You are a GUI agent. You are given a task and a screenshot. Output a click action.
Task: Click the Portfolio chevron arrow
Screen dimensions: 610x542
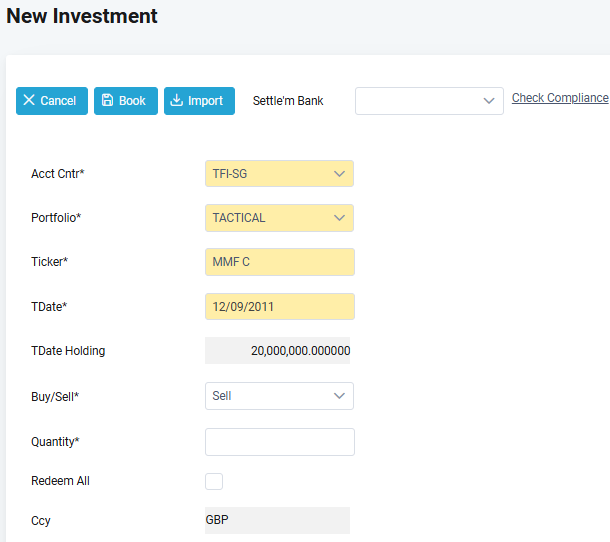pyautogui.click(x=339, y=218)
